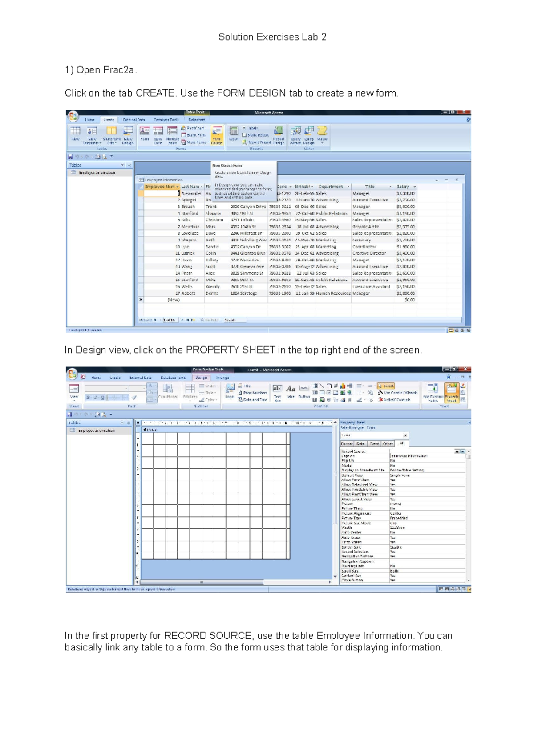Click Query Wizard icon in Other group

click(295, 135)
